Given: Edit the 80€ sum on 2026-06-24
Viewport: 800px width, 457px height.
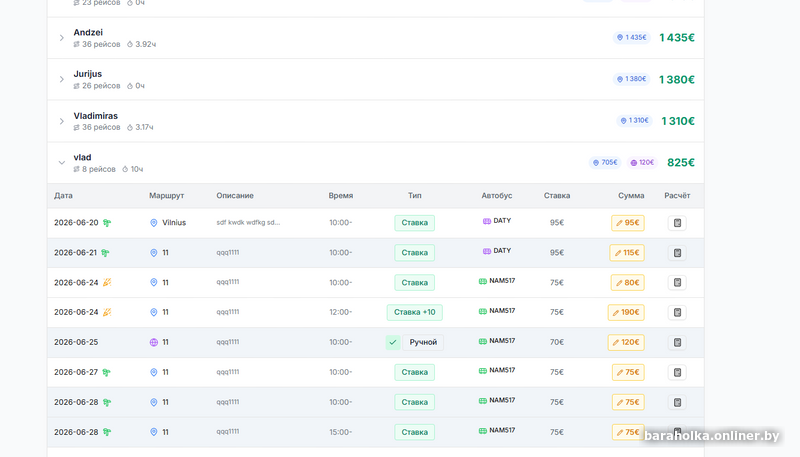Looking at the screenshot, I should tap(628, 283).
